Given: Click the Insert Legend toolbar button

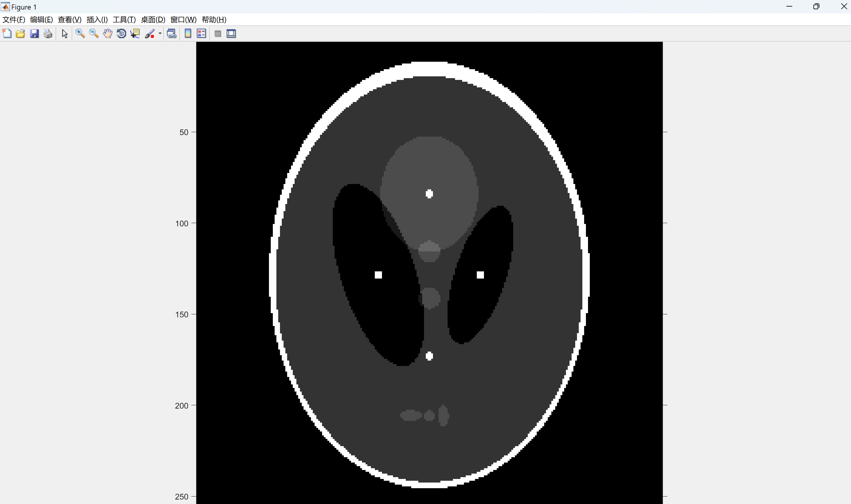Looking at the screenshot, I should point(201,34).
